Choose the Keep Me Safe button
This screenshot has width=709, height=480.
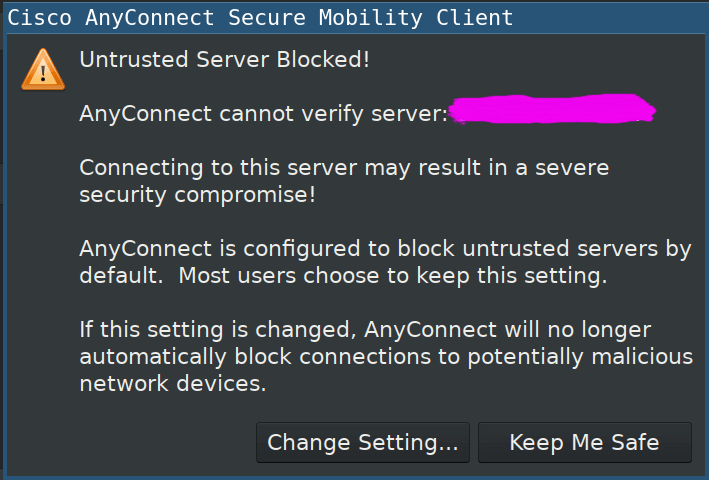click(x=585, y=442)
